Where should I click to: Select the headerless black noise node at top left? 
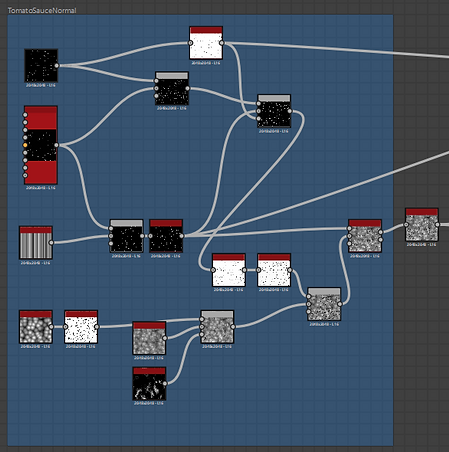(x=41, y=65)
